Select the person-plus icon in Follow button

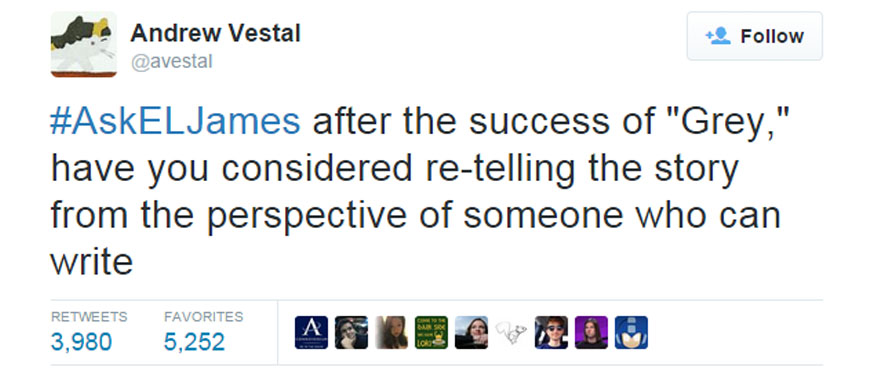point(718,36)
